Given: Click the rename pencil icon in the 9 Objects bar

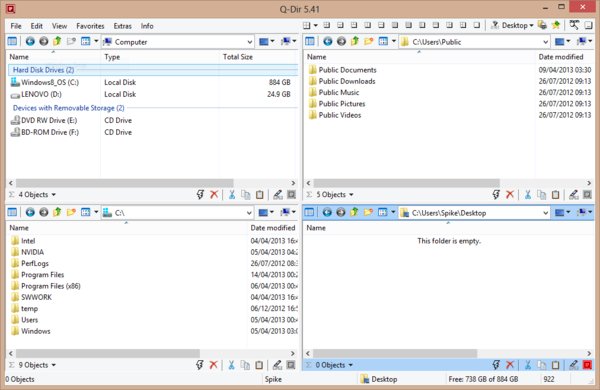Looking at the screenshot, I should (277, 365).
